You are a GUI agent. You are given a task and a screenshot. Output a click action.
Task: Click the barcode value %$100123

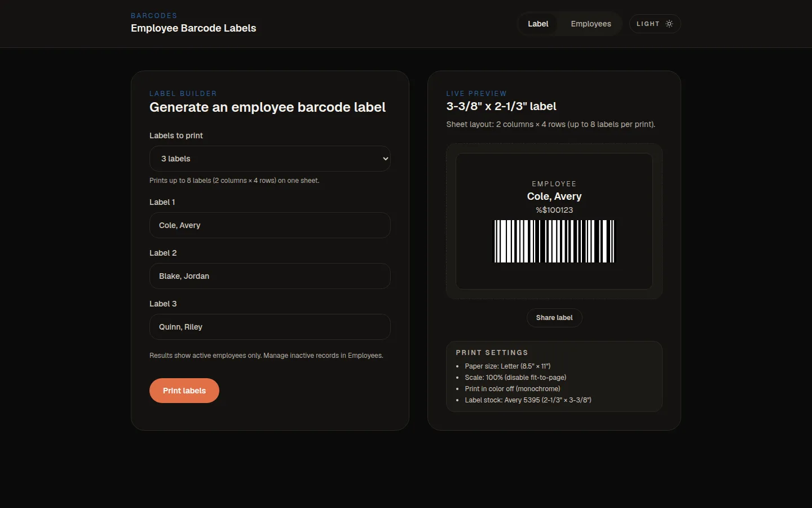pyautogui.click(x=554, y=210)
